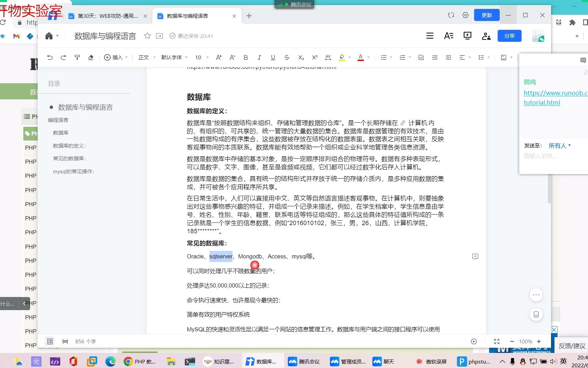Viewport: 588px width, 368px height.
Task: Click the undo arrow in the toolbar
Action: (50, 58)
